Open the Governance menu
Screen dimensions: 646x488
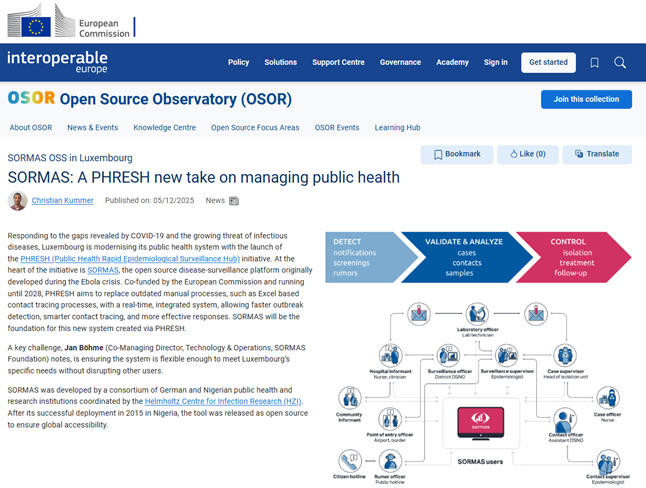point(400,62)
